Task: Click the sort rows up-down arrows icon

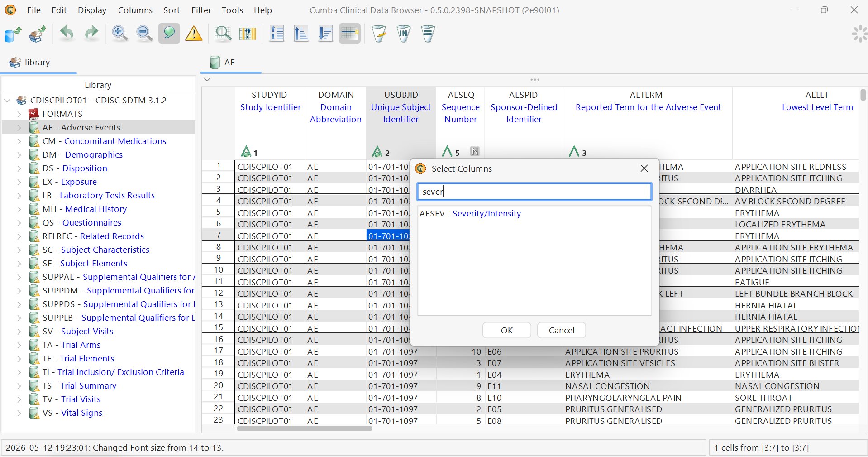Action: click(x=277, y=34)
